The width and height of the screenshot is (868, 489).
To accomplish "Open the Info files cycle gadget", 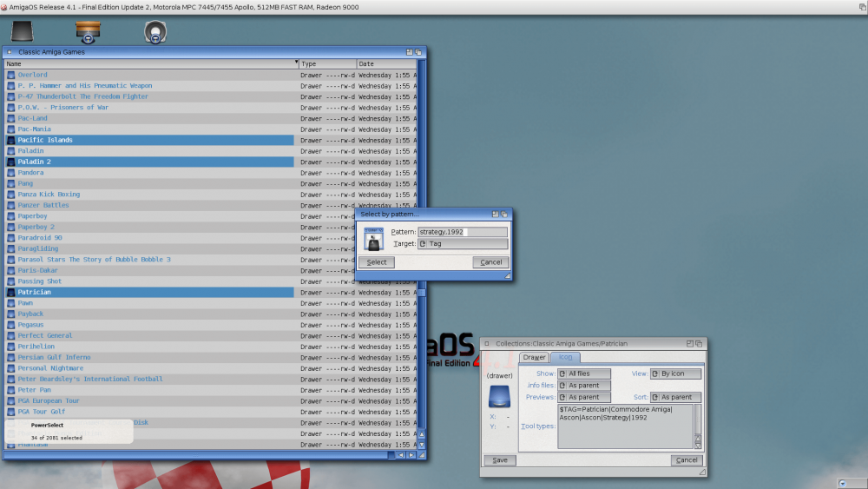I will point(584,386).
